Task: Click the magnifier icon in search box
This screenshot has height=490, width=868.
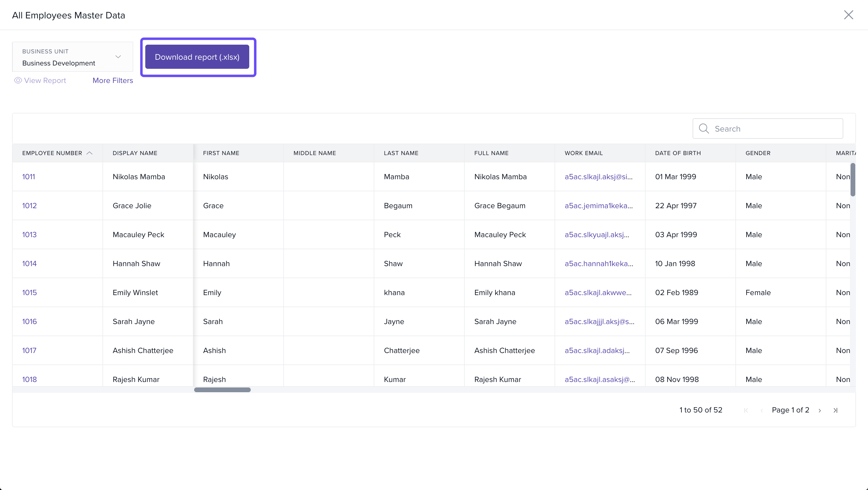Action: (703, 129)
